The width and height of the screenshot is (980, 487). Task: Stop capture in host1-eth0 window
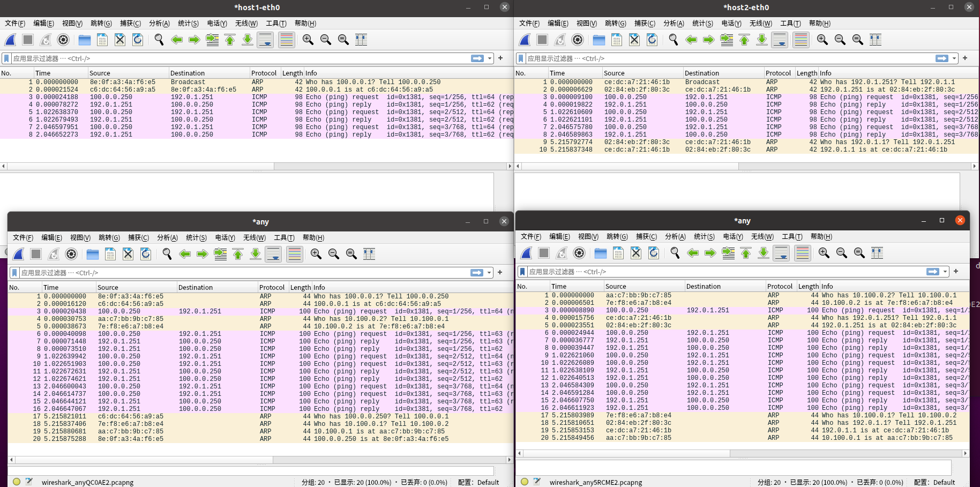click(28, 40)
